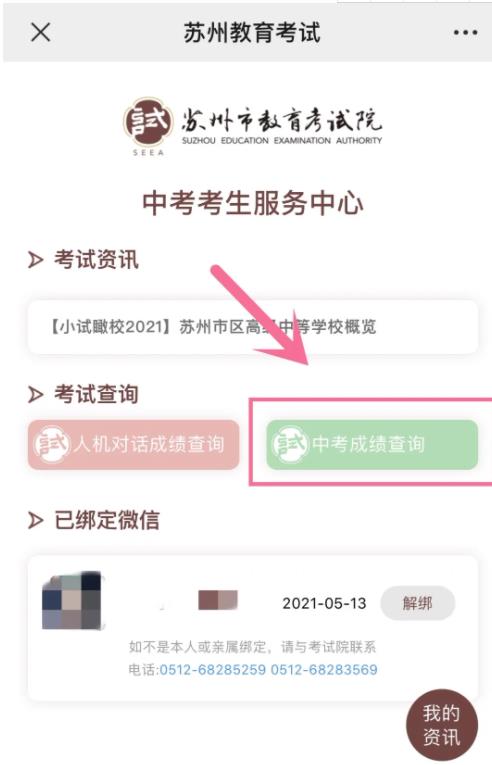Call phone number 0512-68285259
This screenshot has height=765, width=492.
[x=213, y=669]
